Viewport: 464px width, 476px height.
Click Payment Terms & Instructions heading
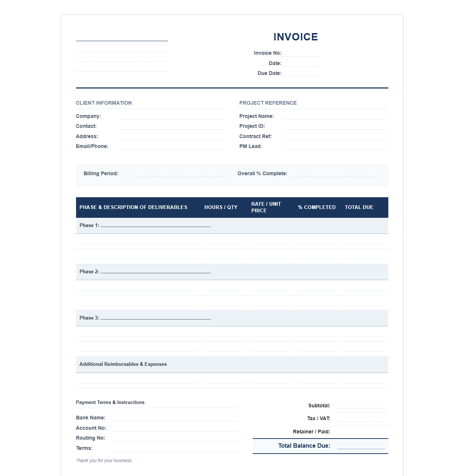click(x=110, y=403)
